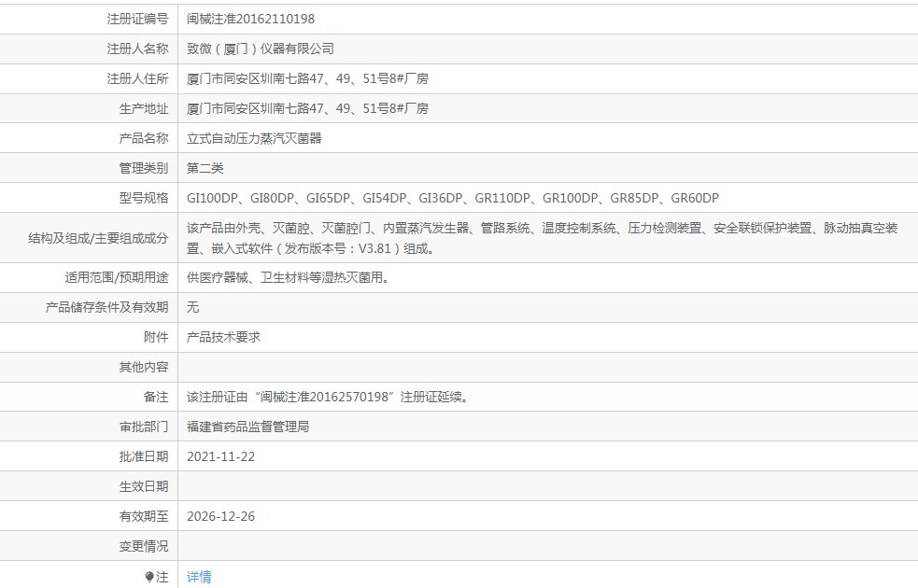Click the 注册人名称 label
Screen dimensions: 918x588
(x=137, y=49)
